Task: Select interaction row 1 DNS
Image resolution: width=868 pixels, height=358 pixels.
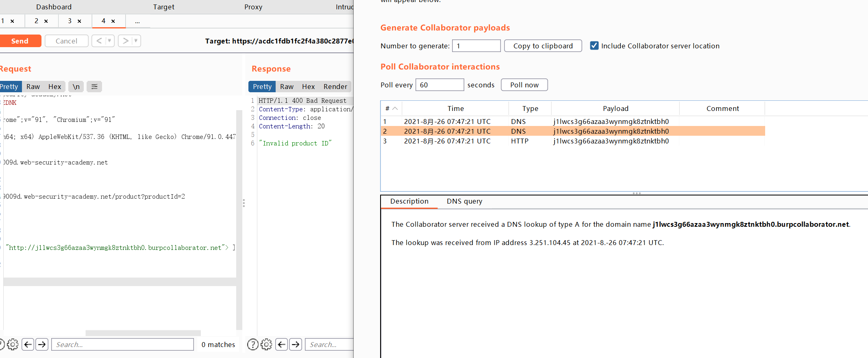Action: (573, 122)
